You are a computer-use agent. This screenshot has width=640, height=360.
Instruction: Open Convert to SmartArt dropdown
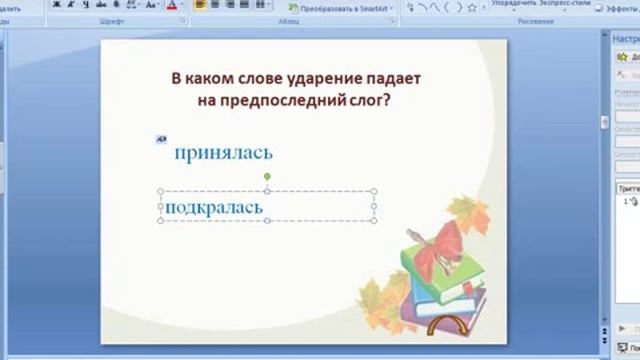341,8
